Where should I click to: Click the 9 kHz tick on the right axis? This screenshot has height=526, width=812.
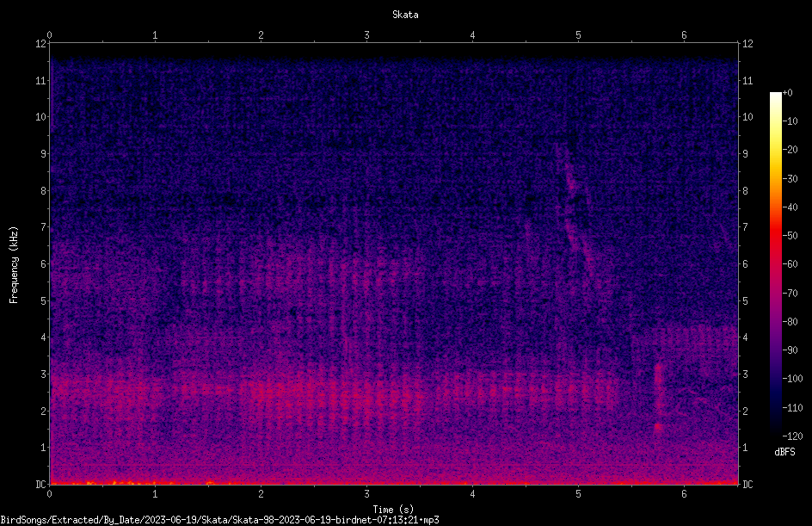(x=745, y=154)
